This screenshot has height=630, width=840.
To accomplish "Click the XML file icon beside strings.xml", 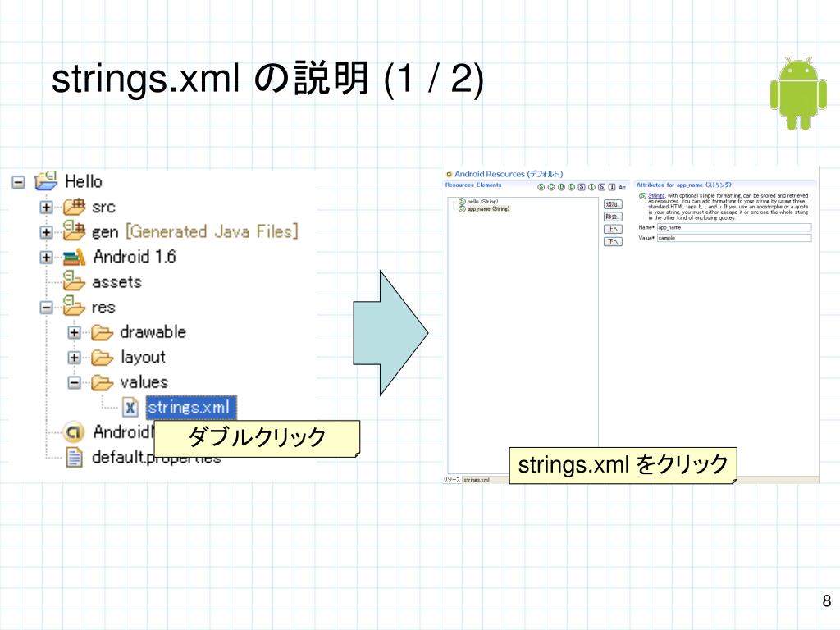I will (x=130, y=407).
